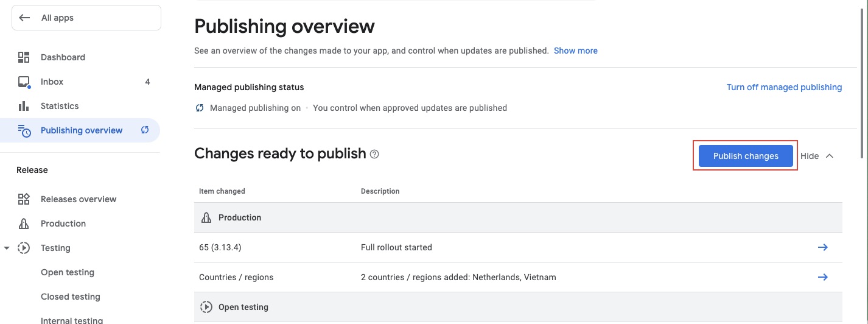The image size is (868, 324).
Task: Go to Internal testing page
Action: pyautogui.click(x=72, y=320)
